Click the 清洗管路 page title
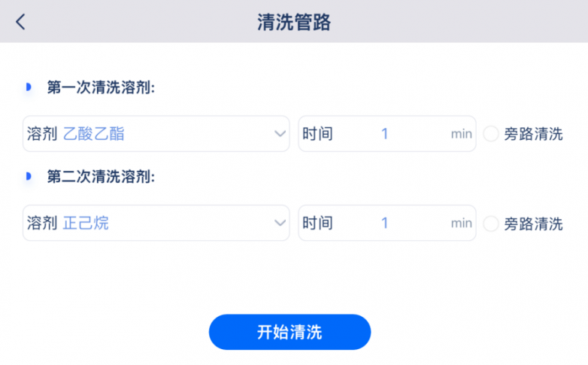The width and height of the screenshot is (588, 365). click(x=294, y=22)
